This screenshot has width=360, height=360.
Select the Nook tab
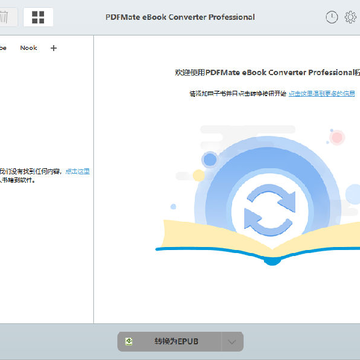(x=28, y=48)
